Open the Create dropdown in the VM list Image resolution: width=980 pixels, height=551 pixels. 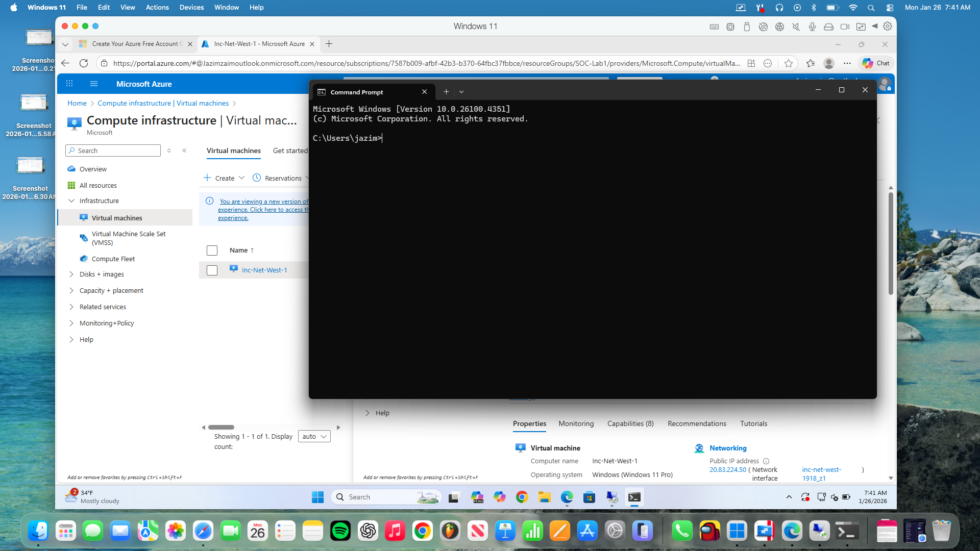[225, 178]
